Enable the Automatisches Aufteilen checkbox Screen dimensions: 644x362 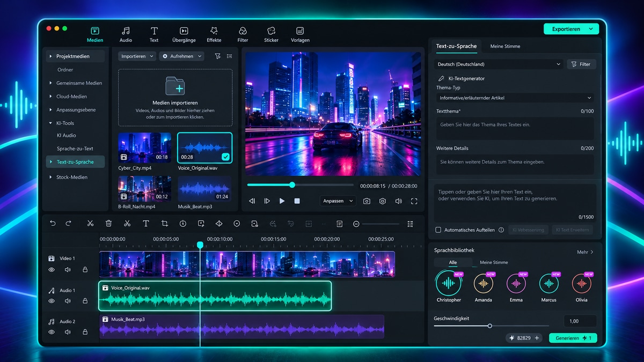pos(438,230)
